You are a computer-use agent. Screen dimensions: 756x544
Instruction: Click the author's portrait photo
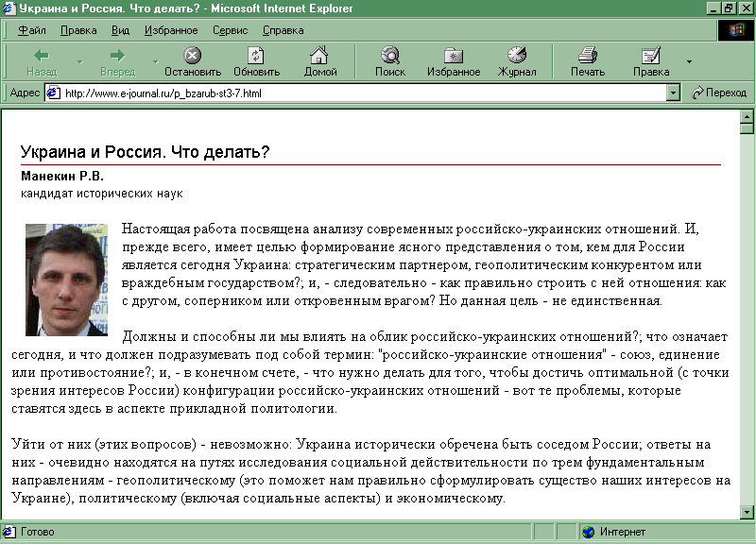tap(65, 279)
